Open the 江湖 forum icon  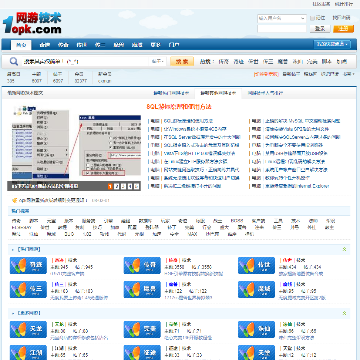tap(28, 352)
